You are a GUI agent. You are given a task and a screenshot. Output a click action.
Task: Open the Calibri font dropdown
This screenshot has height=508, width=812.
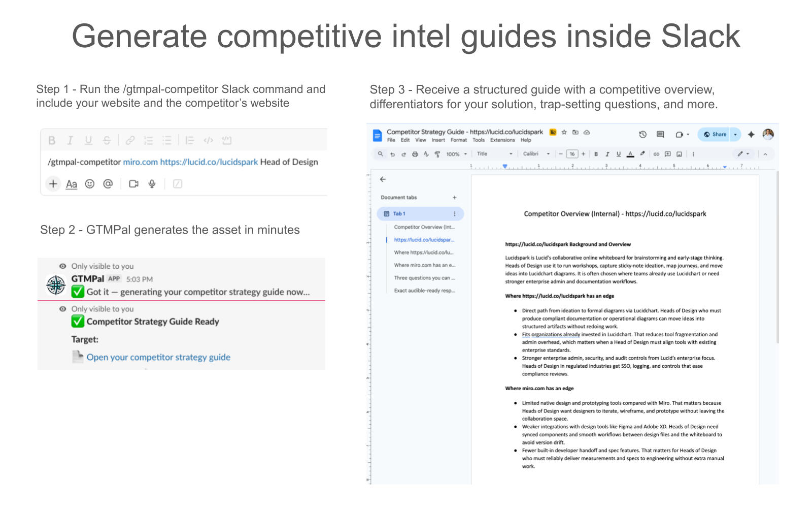click(536, 154)
